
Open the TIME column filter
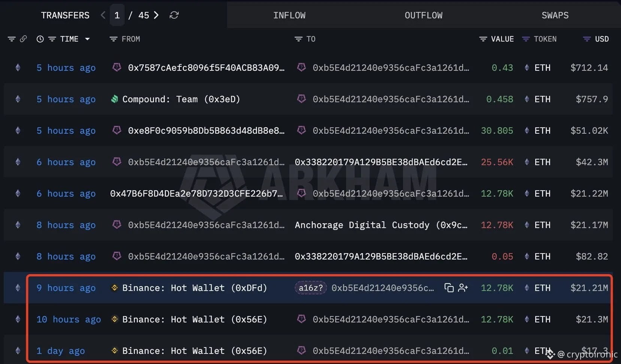point(52,39)
